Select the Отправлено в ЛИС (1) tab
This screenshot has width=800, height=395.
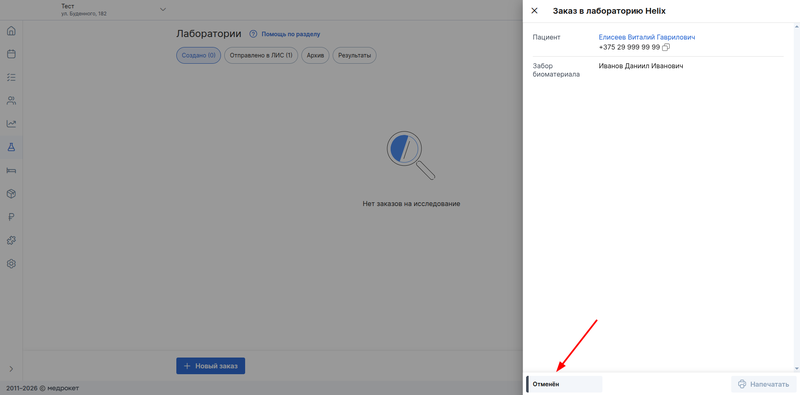(x=261, y=55)
